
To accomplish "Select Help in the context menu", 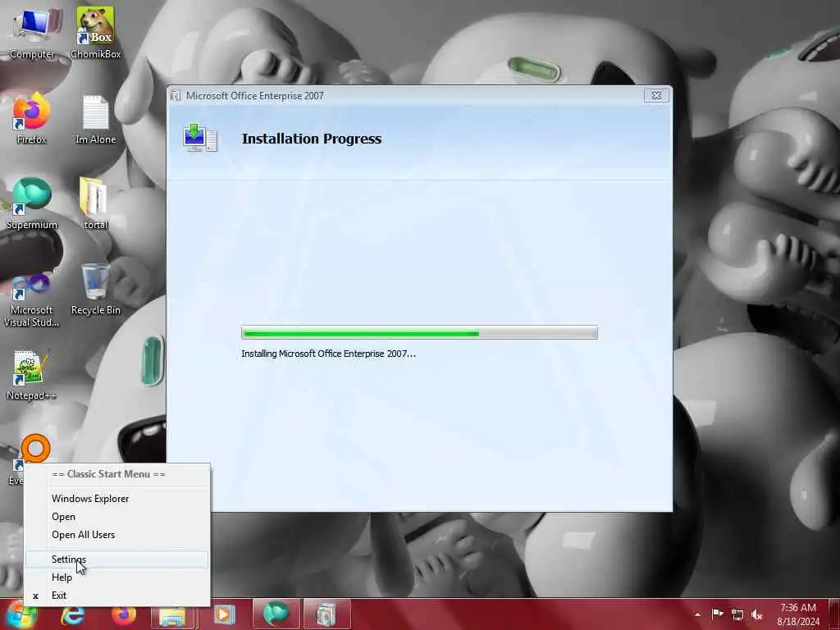I will click(116, 577).
